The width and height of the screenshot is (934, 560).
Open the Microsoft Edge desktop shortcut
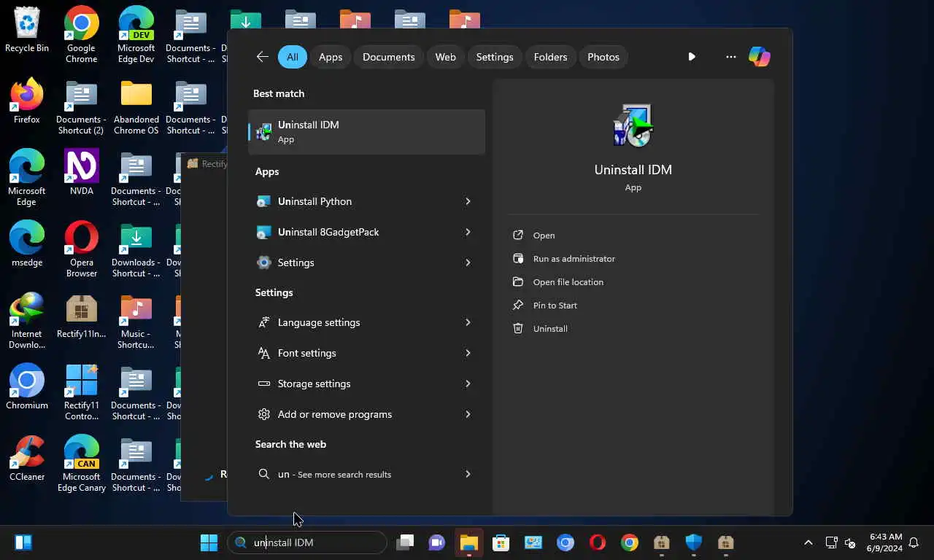(x=27, y=178)
